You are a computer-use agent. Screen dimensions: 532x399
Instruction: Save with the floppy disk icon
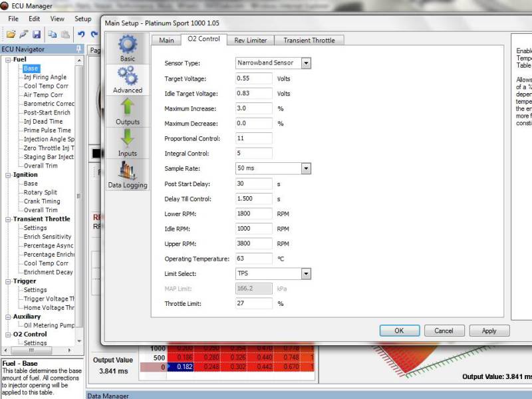click(37, 34)
